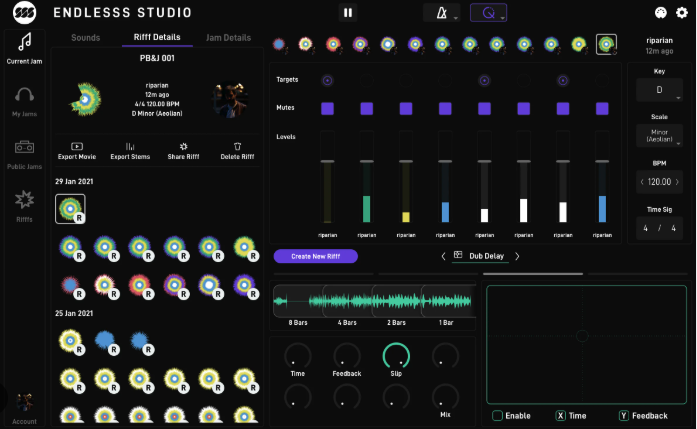Viewport: 697px width, 429px height.
Task: Select the highlighted last rifff in history strip
Action: coord(606,44)
